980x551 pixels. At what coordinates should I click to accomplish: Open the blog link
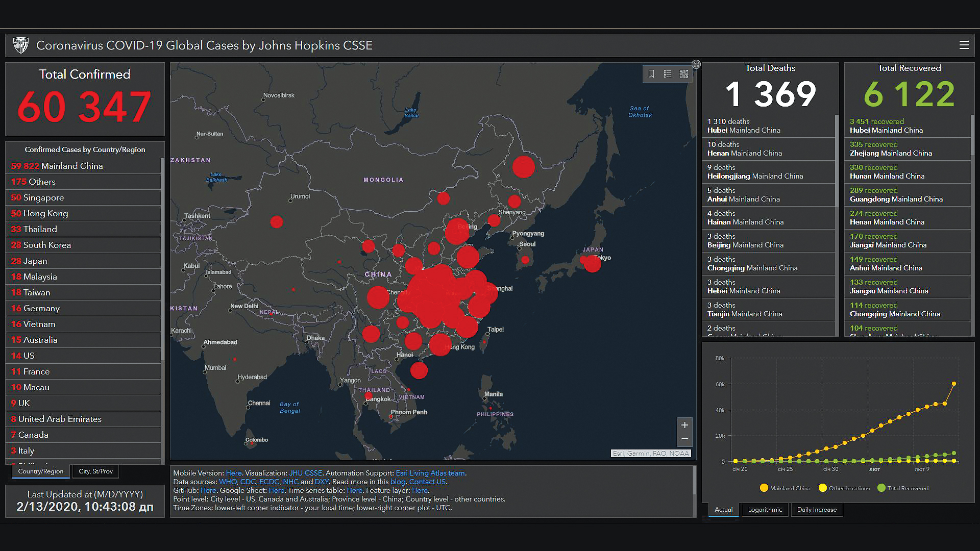[x=398, y=482]
